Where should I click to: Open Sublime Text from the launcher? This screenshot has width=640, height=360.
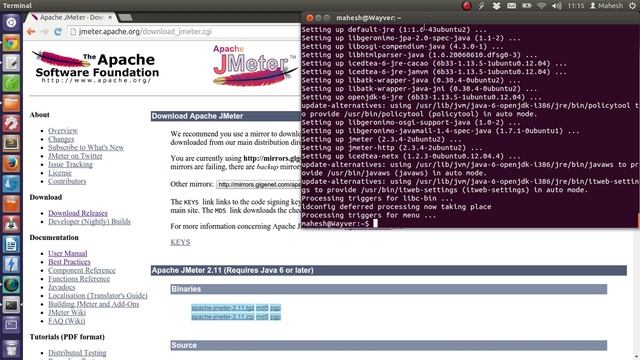(x=11, y=143)
